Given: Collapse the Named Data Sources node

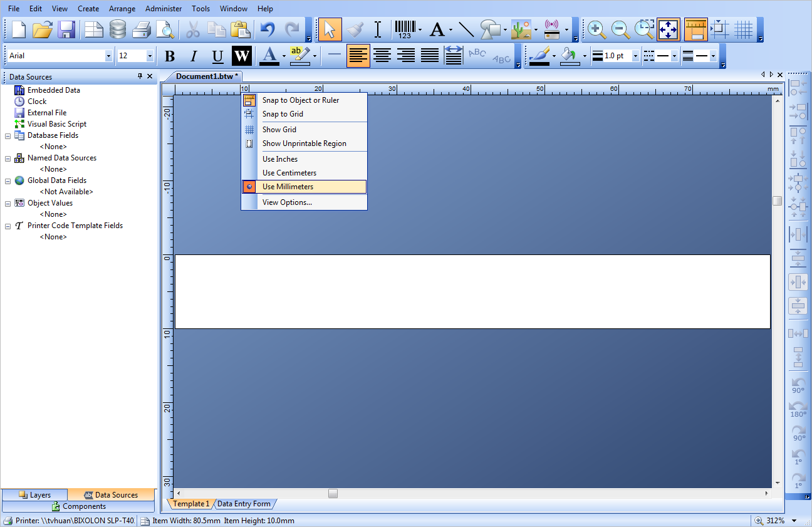Looking at the screenshot, I should (x=8, y=158).
